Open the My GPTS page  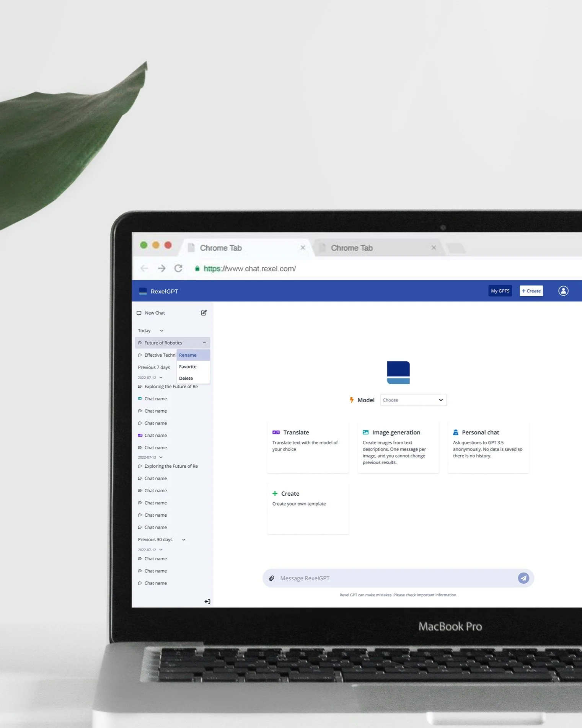click(500, 291)
